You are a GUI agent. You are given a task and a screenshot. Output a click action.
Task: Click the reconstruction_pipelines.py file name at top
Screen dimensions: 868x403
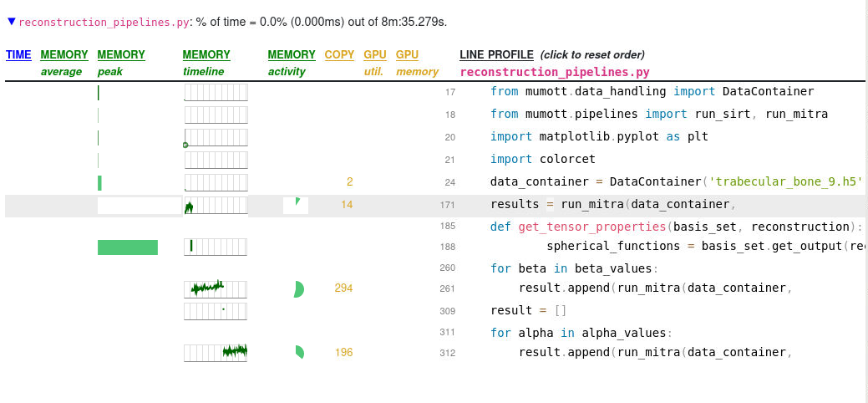pyautogui.click(x=104, y=23)
